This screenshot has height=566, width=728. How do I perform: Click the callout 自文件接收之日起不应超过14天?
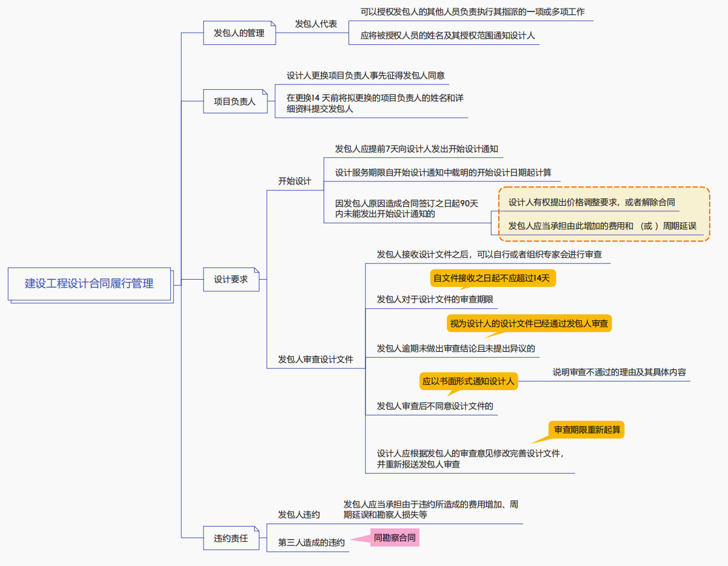click(x=492, y=278)
